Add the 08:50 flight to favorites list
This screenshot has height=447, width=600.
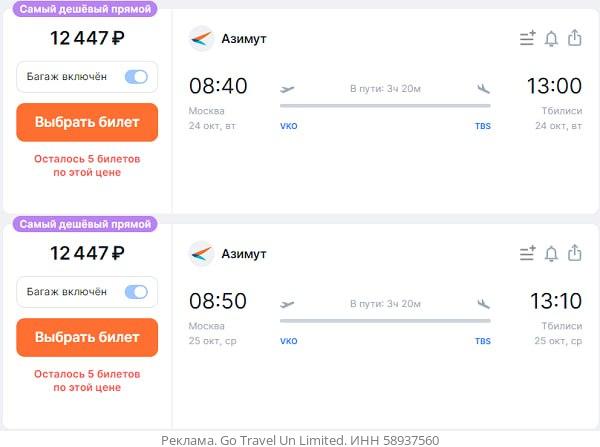click(527, 254)
